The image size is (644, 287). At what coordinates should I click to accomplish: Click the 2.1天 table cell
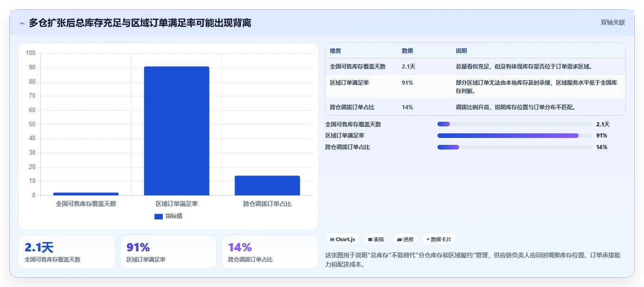click(409, 67)
